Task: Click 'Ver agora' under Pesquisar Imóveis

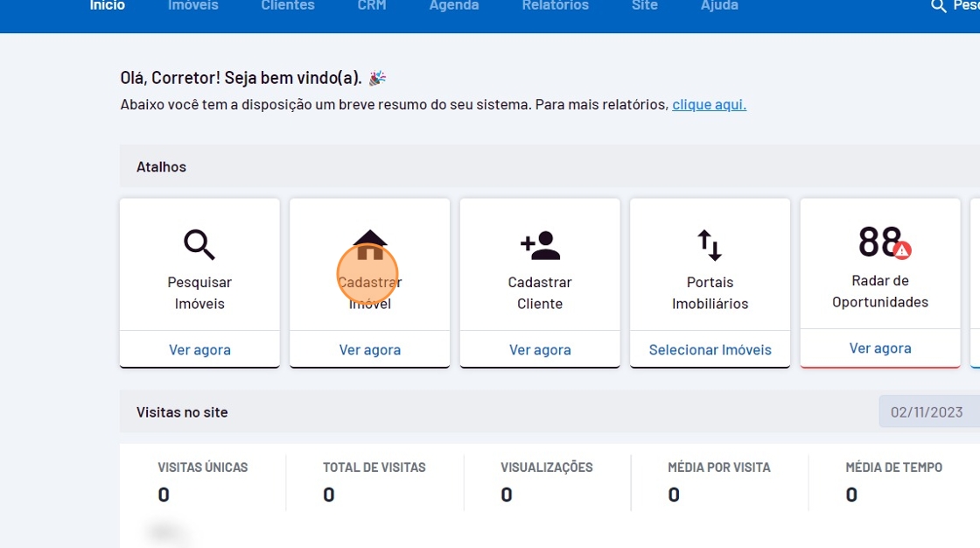Action: pos(199,350)
